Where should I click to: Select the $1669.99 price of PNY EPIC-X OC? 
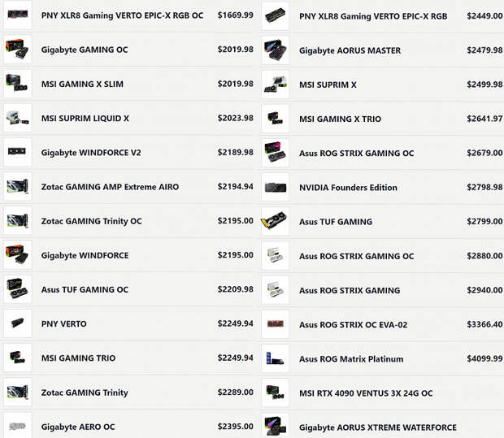click(x=235, y=15)
